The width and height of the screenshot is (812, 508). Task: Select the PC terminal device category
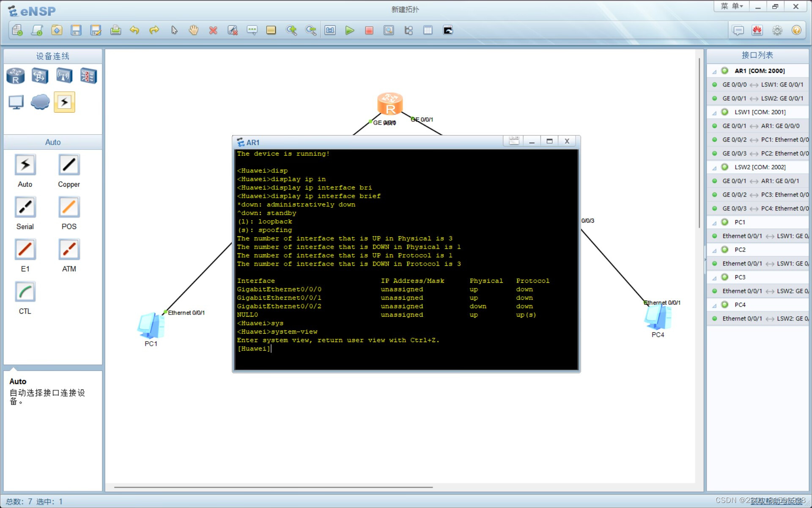point(16,102)
